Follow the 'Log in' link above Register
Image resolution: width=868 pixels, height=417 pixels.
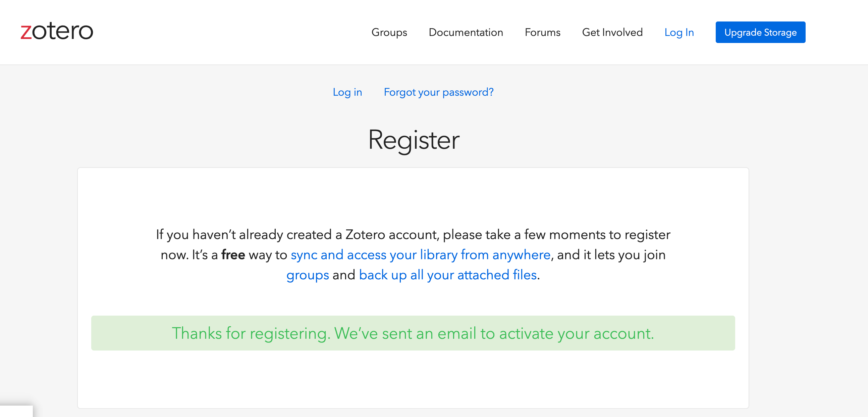(347, 92)
